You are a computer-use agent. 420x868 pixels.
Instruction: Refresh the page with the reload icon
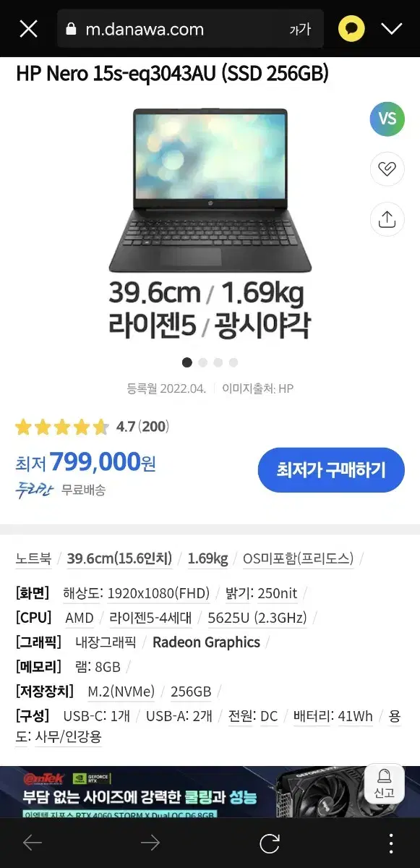point(268,842)
